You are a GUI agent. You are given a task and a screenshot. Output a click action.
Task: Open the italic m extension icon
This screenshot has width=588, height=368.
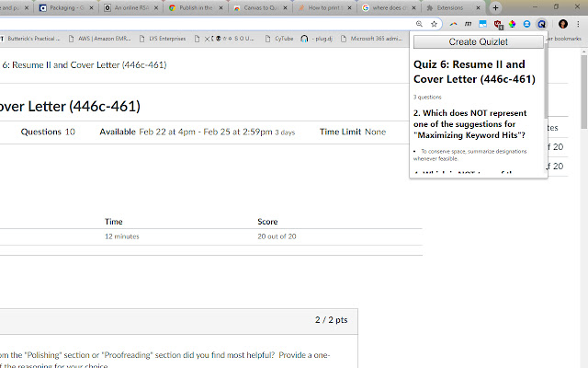pyautogui.click(x=468, y=24)
